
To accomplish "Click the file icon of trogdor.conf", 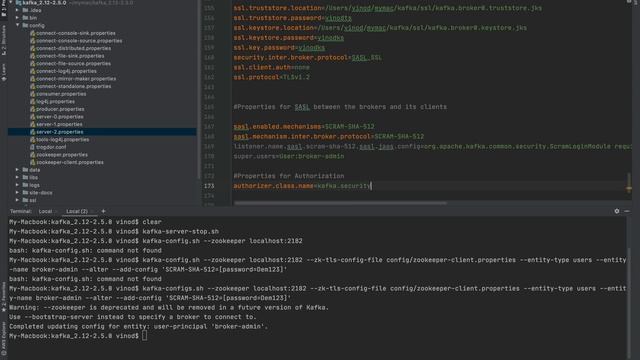I will (x=32, y=147).
